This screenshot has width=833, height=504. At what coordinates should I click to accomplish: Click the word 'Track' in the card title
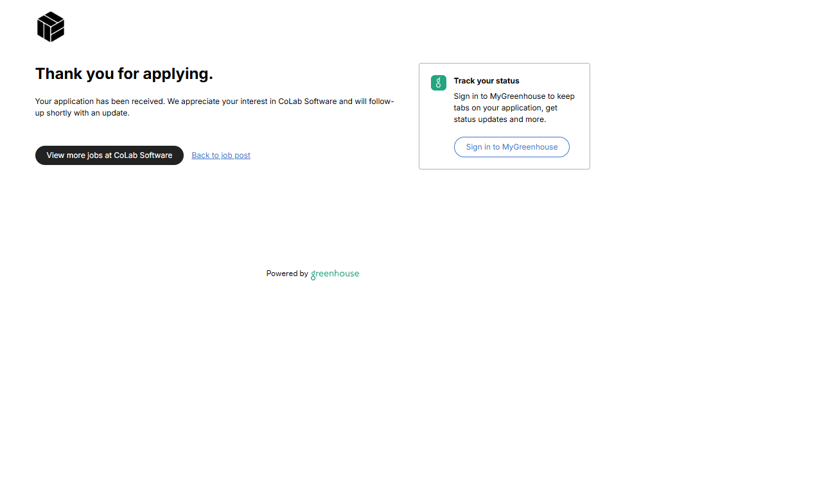pos(464,81)
